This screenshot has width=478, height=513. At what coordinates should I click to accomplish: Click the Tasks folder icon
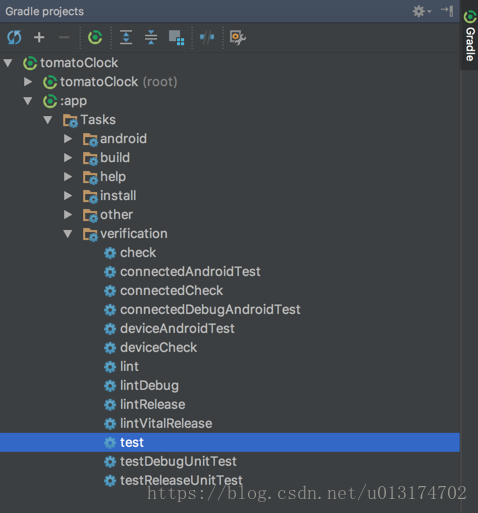click(70, 120)
